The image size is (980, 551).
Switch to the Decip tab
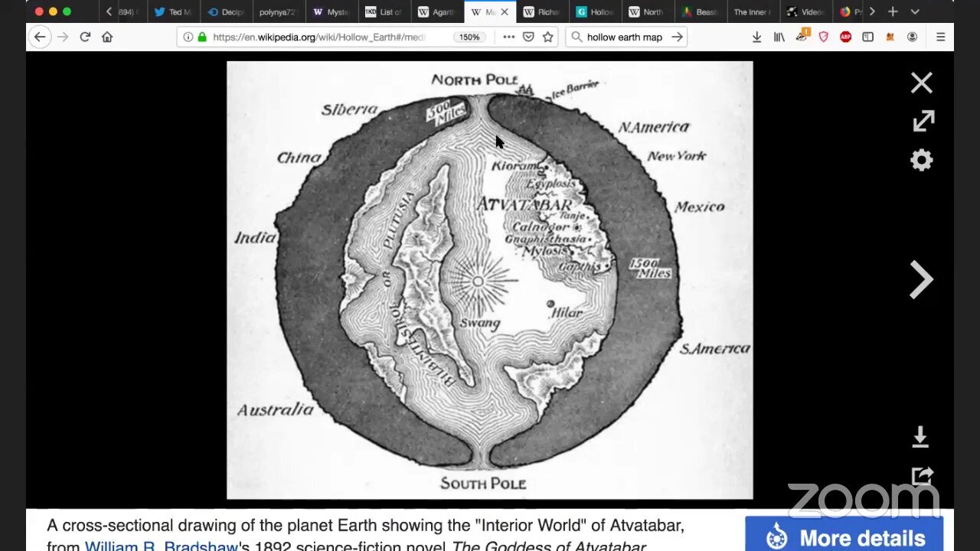(x=227, y=11)
